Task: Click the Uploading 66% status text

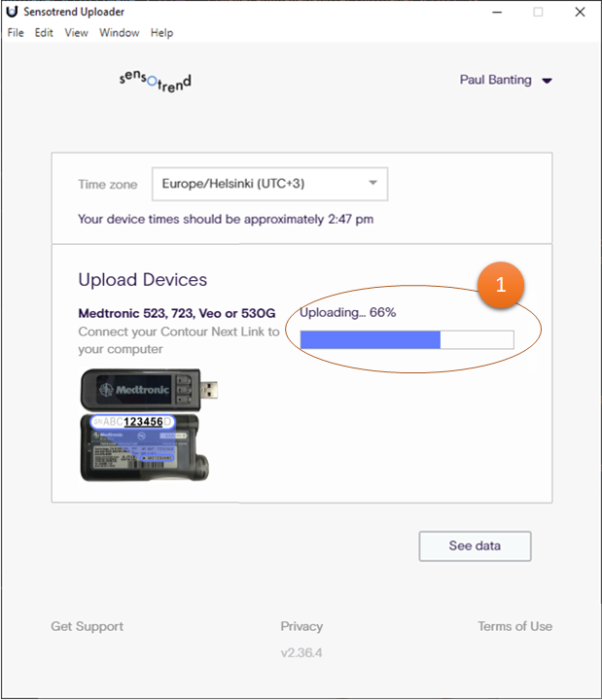Action: [348, 312]
